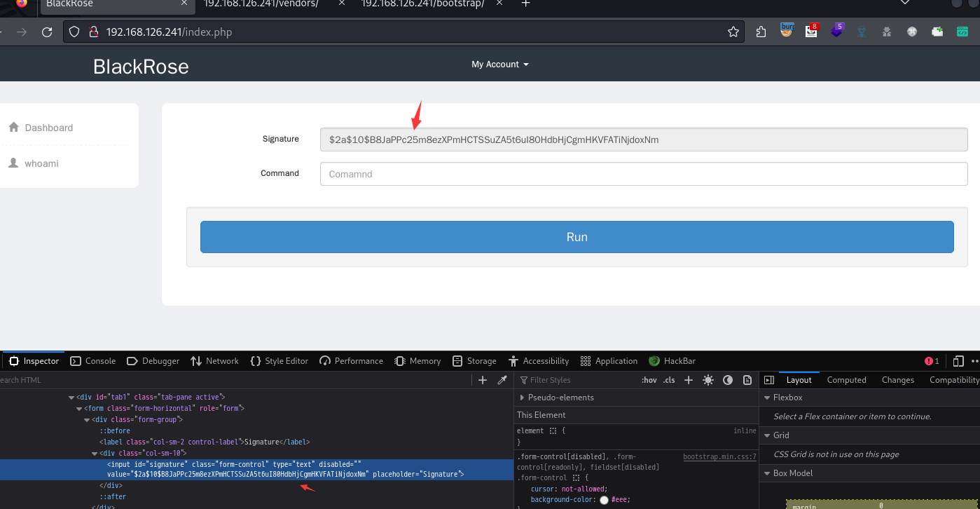Screen dimensions: 980x509
Task: Reload the page with the refresh button
Action: coord(47,32)
